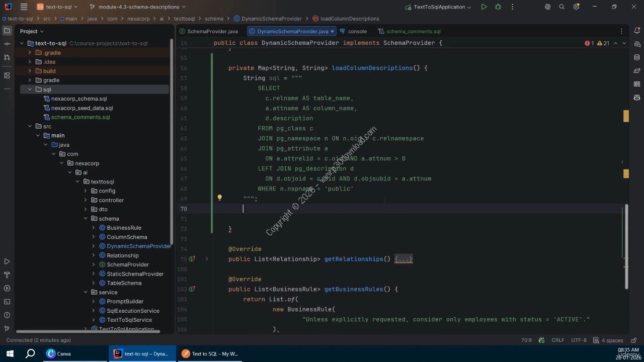This screenshot has width=644, height=362.
Task: Open nexacorp_schema.sql in project tree
Action: pyautogui.click(x=79, y=99)
